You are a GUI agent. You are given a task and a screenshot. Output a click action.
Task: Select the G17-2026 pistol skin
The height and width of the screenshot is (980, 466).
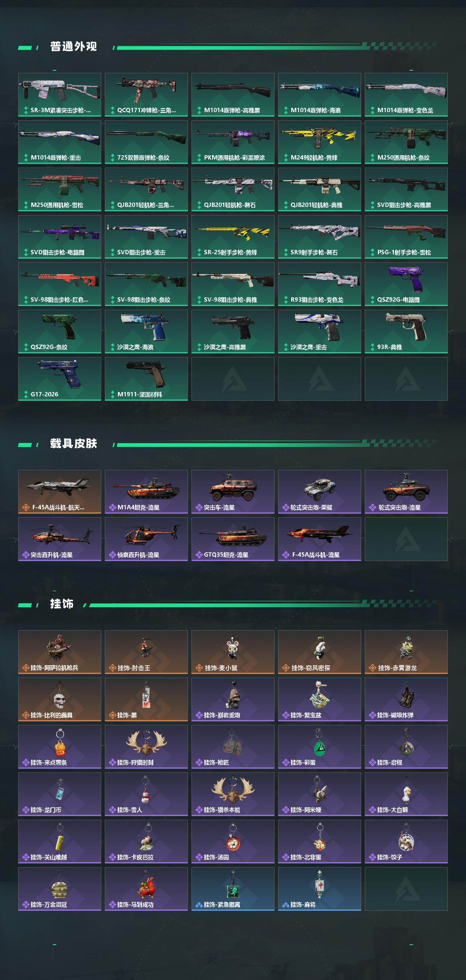[x=60, y=379]
